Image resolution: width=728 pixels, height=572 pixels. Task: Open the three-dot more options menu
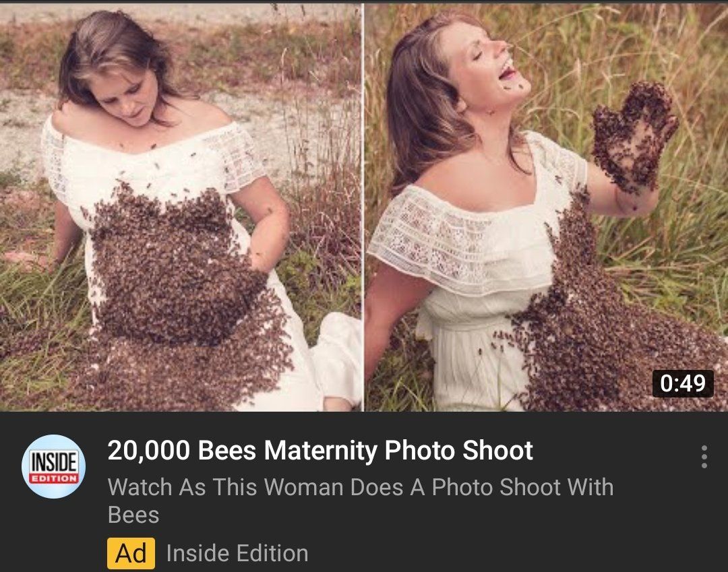click(704, 457)
